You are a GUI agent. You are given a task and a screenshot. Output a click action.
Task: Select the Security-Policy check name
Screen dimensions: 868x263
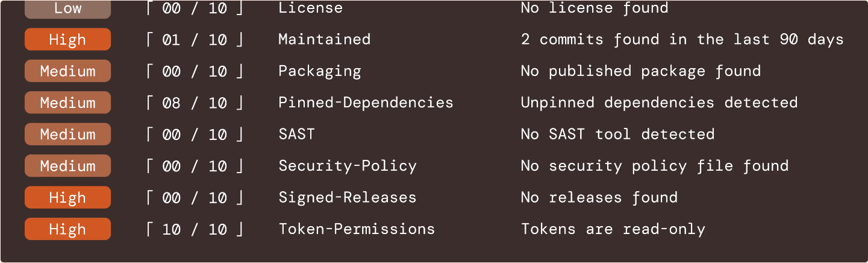(347, 166)
